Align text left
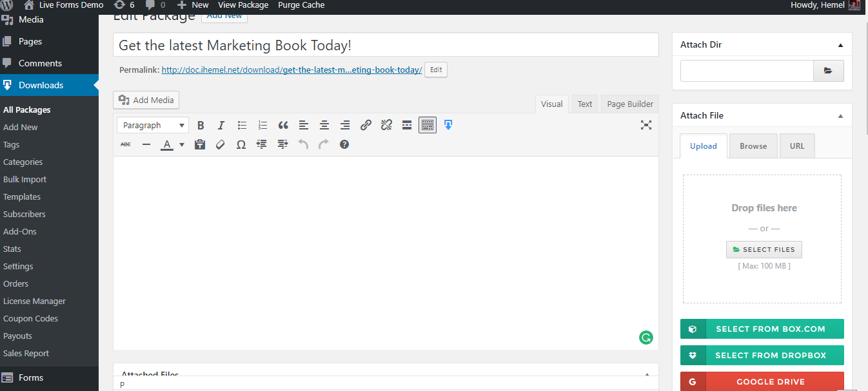The image size is (868, 391). click(304, 125)
